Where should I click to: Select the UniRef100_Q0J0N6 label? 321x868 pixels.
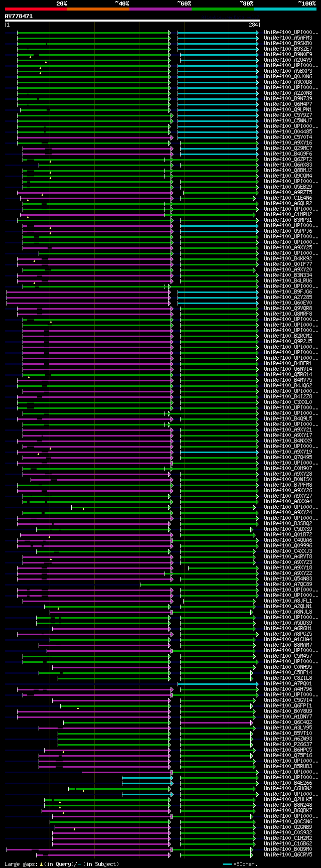coord(288,76)
